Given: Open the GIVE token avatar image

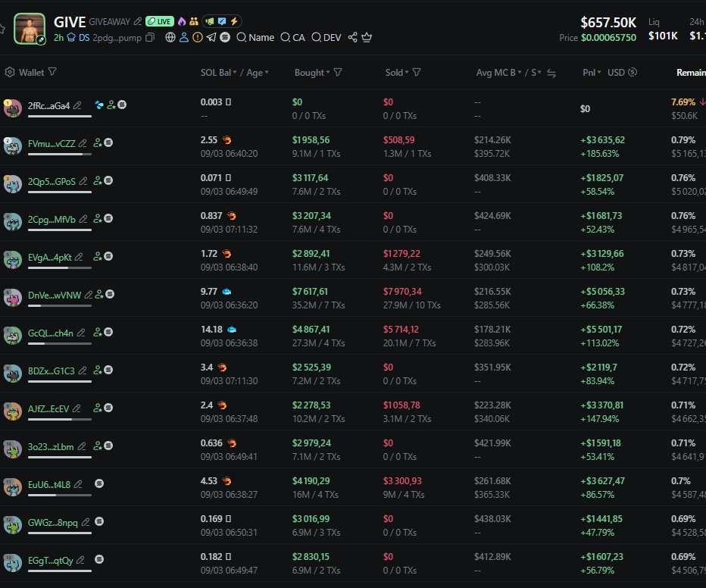Looking at the screenshot, I should pyautogui.click(x=30, y=28).
